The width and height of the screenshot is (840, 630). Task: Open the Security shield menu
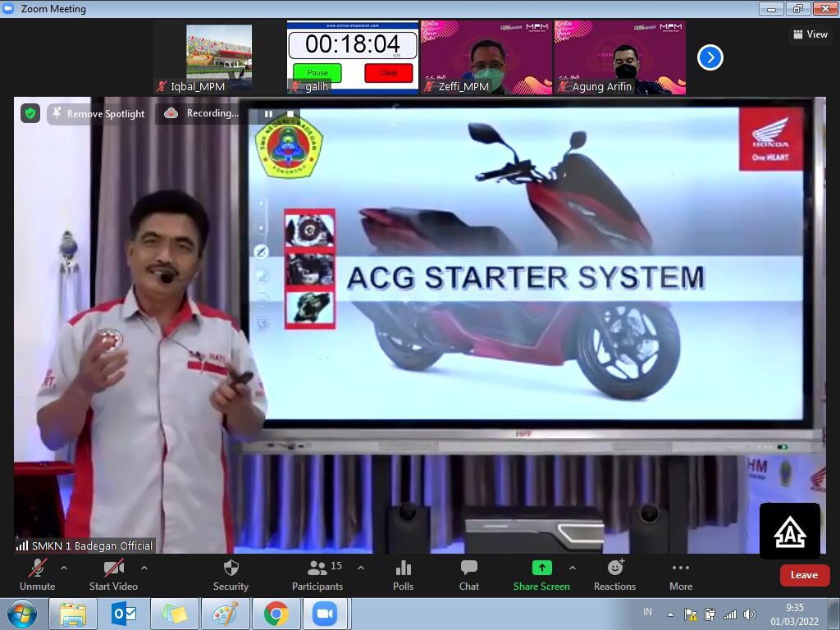click(231, 574)
